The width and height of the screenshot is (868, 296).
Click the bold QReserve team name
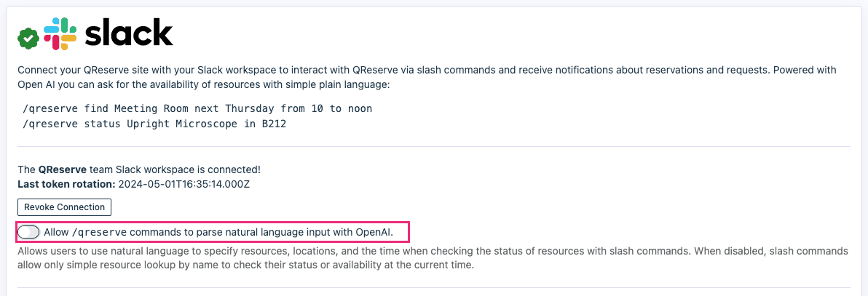62,169
